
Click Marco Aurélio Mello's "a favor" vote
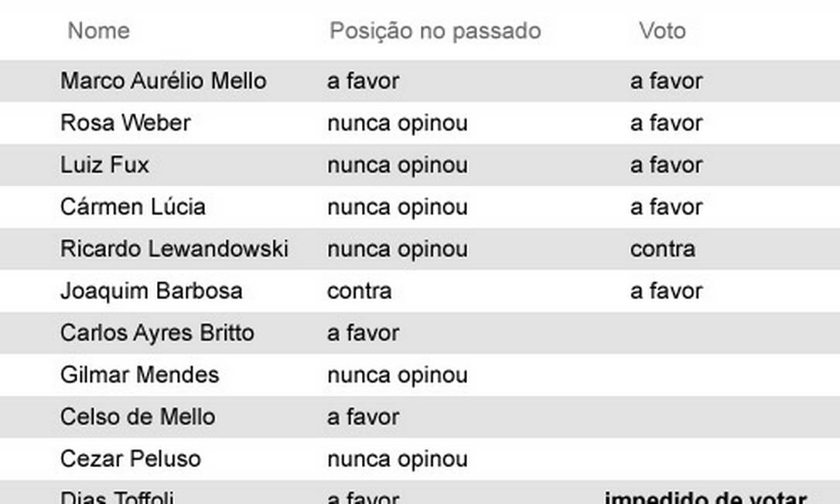(x=666, y=80)
